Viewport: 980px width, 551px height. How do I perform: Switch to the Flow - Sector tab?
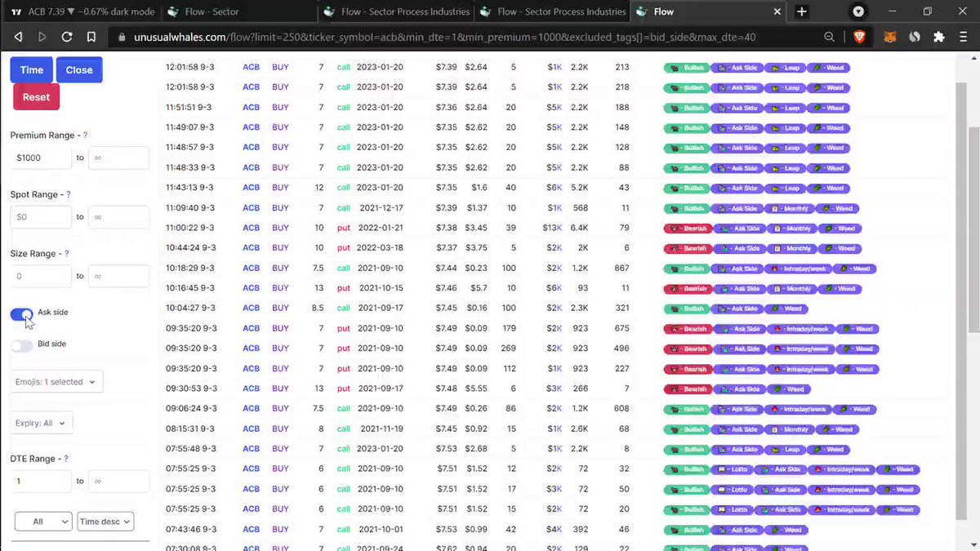(237, 11)
